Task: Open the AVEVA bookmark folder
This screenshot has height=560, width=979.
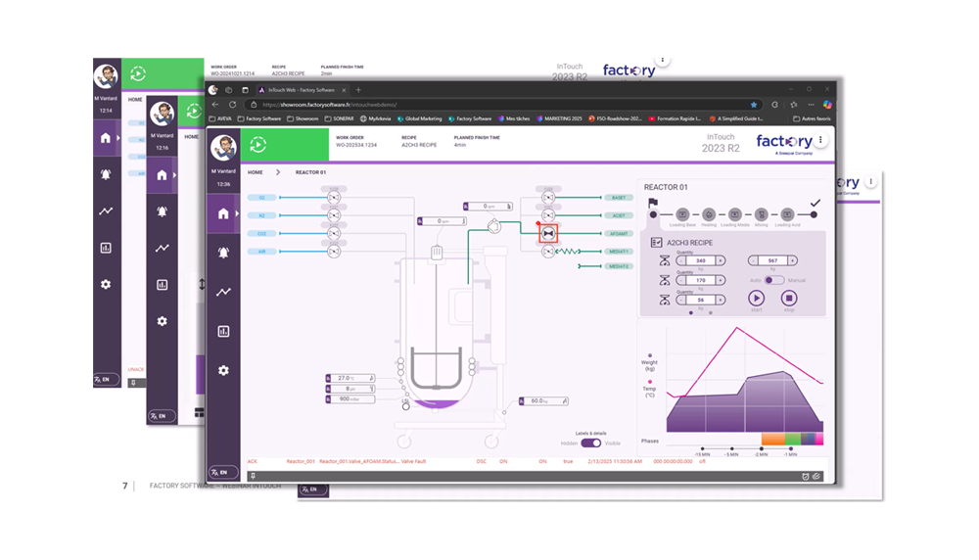Action: click(x=221, y=118)
